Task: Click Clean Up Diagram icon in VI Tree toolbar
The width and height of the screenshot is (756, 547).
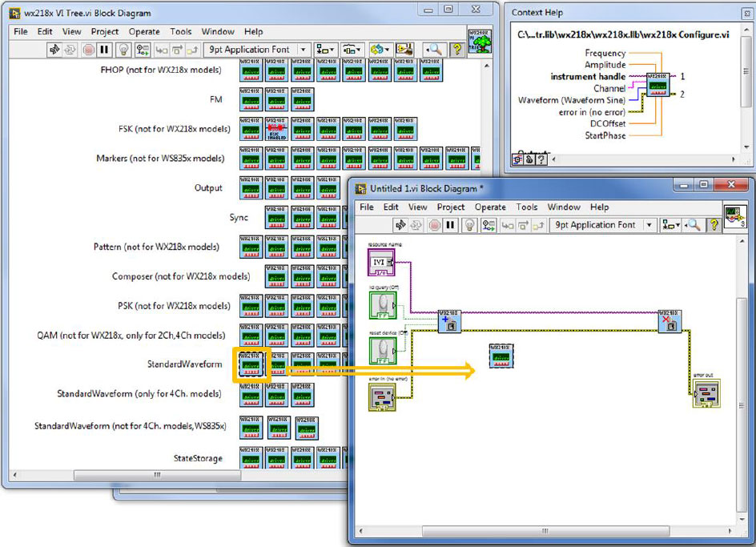Action: pyautogui.click(x=404, y=50)
